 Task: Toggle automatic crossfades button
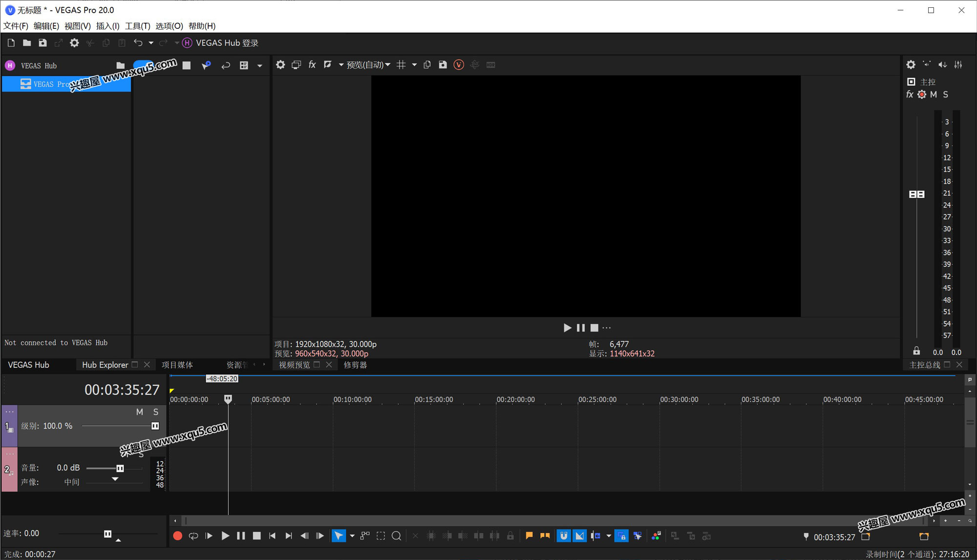point(579,536)
